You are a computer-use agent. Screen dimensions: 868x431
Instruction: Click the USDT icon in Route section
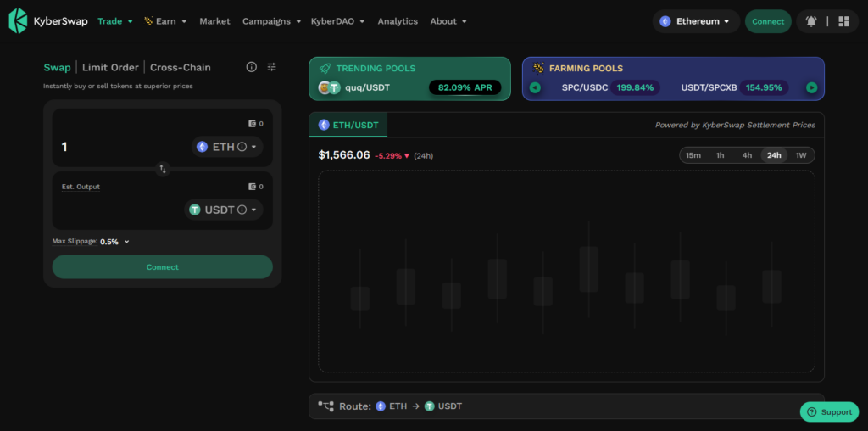(430, 406)
